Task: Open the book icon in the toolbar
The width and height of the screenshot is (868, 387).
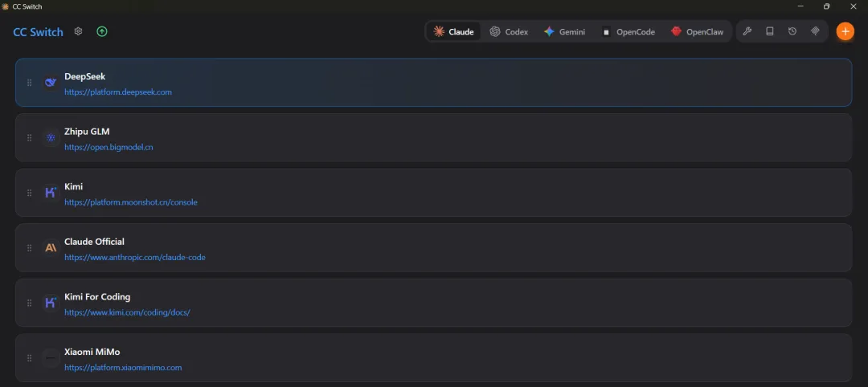Action: pos(769,31)
